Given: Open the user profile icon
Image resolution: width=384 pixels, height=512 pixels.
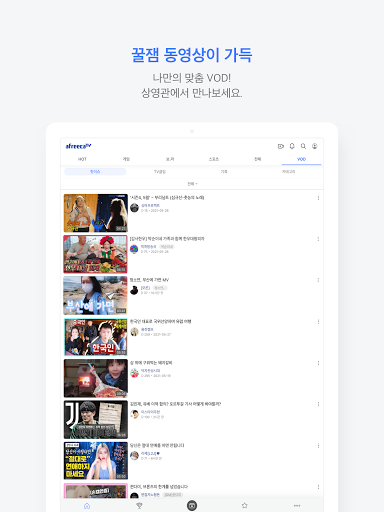Looking at the screenshot, I should click(315, 146).
